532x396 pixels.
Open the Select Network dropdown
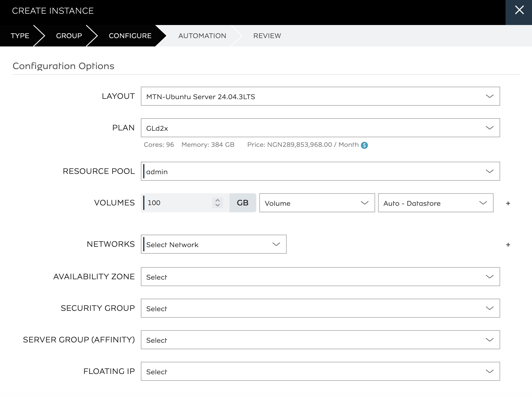[213, 244]
